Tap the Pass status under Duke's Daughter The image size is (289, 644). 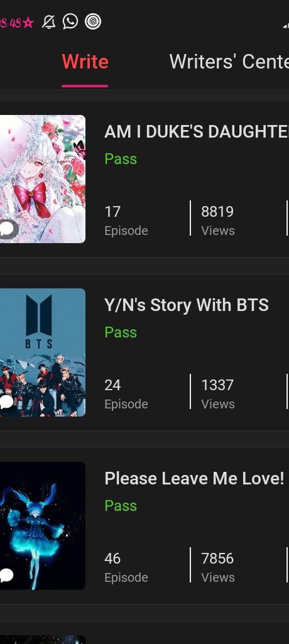click(121, 159)
